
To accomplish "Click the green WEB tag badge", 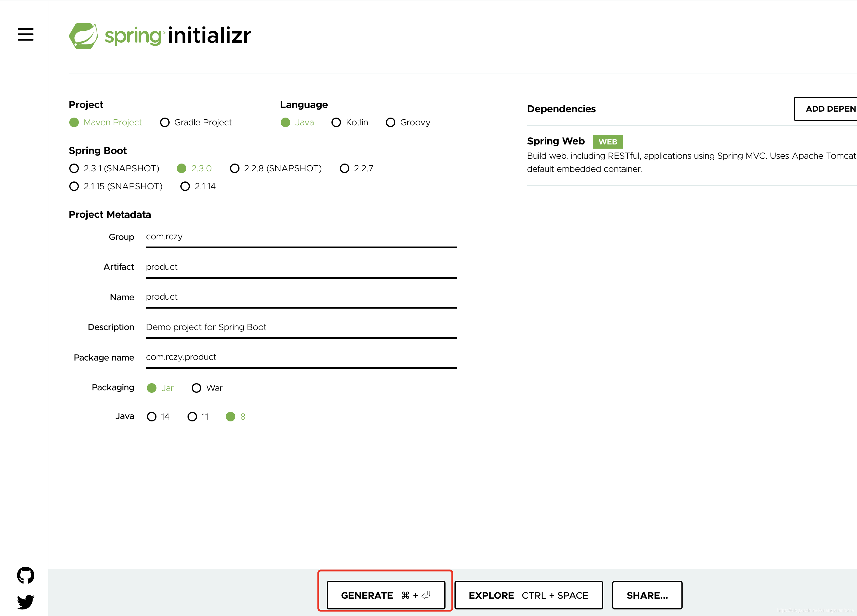I will coord(608,142).
